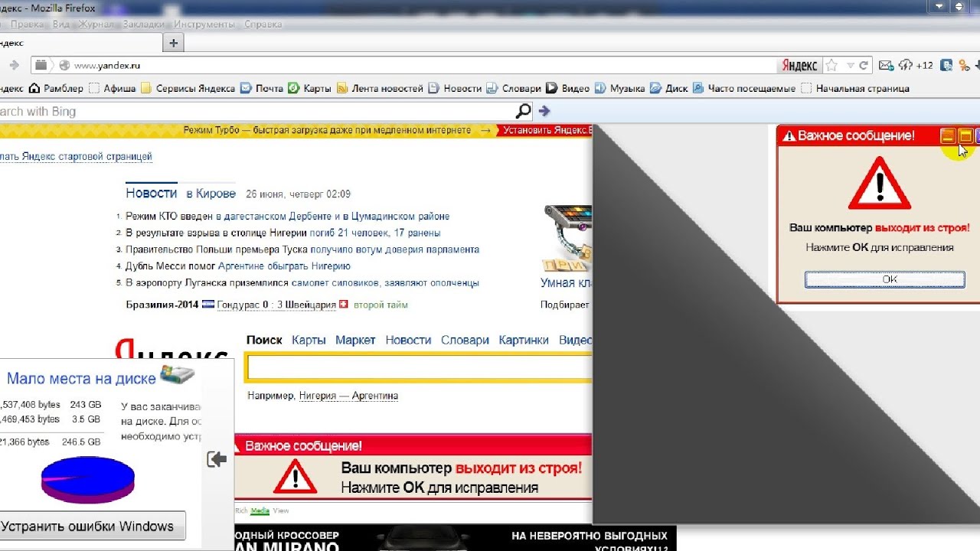Open the Музыка bookmark
Image resolution: width=980 pixels, height=551 pixels.
[619, 89]
